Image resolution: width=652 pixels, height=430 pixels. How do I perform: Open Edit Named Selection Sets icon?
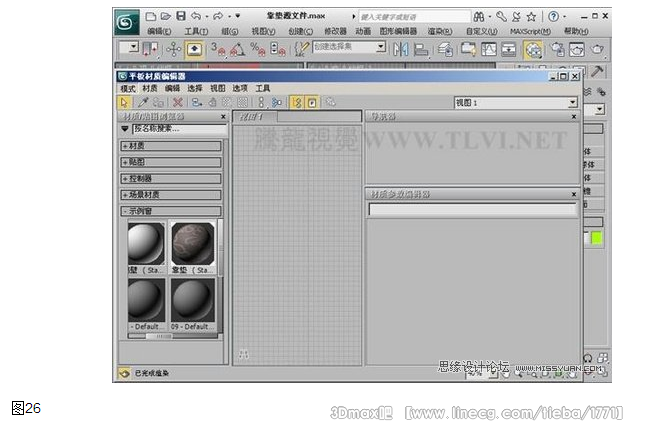coord(301,49)
